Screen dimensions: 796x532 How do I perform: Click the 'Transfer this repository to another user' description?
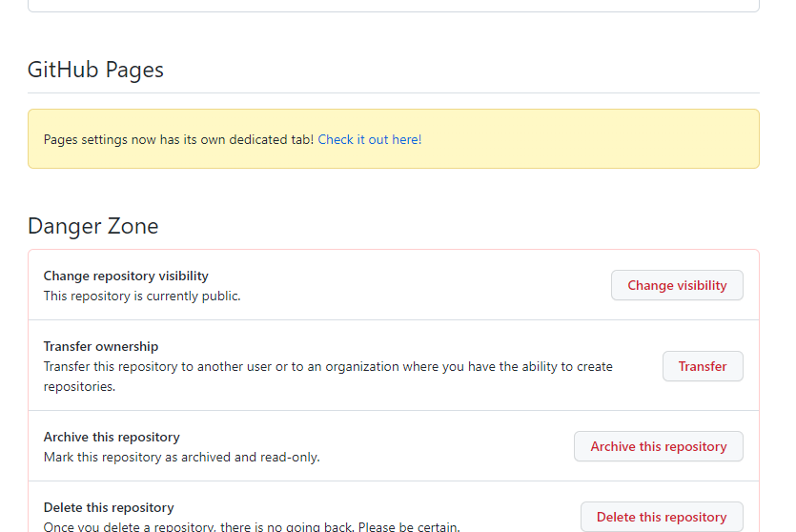(x=328, y=377)
